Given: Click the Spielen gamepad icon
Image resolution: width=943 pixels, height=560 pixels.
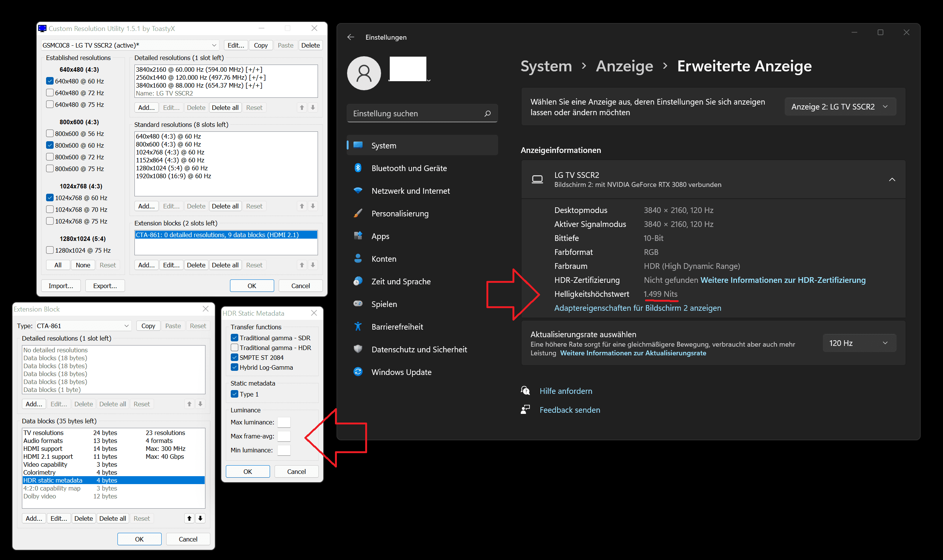Looking at the screenshot, I should click(358, 304).
